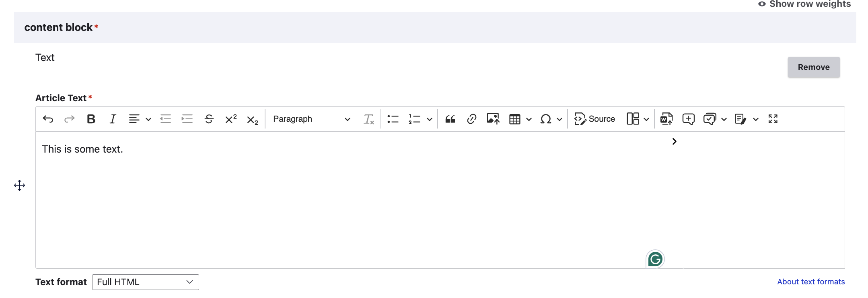Viewport: 868px width, 298px height.
Task: Click the 'Article Text' field label
Action: [61, 98]
